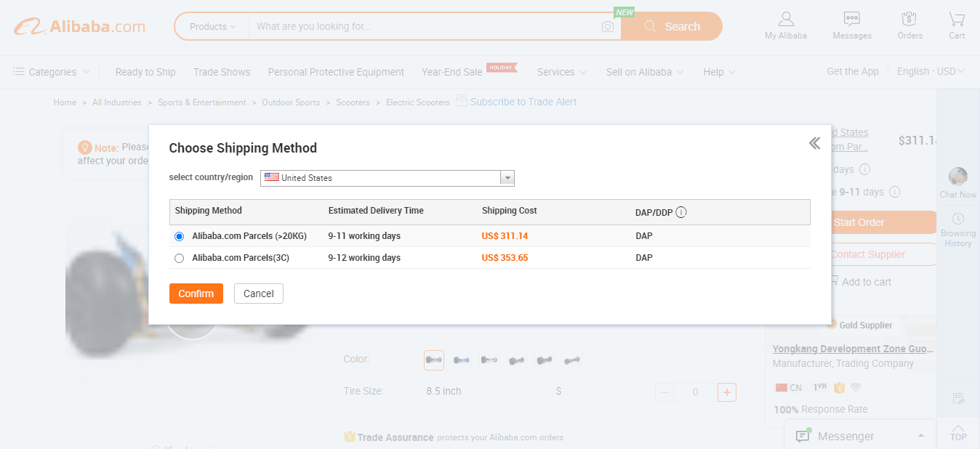980x449 pixels.
Task: Click Get the App link
Action: [x=853, y=71]
